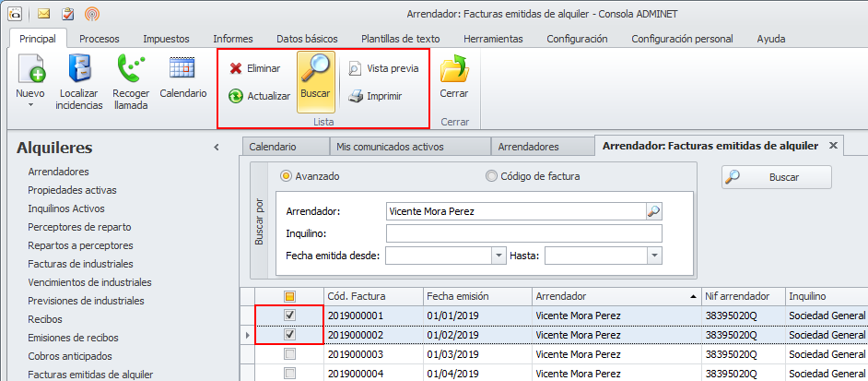Switch to Calendario document tab
The image size is (868, 381).
pos(286,147)
